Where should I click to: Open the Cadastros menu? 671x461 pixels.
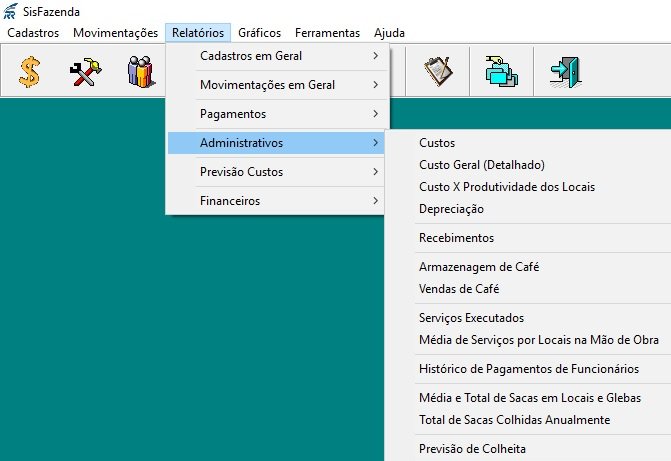33,33
